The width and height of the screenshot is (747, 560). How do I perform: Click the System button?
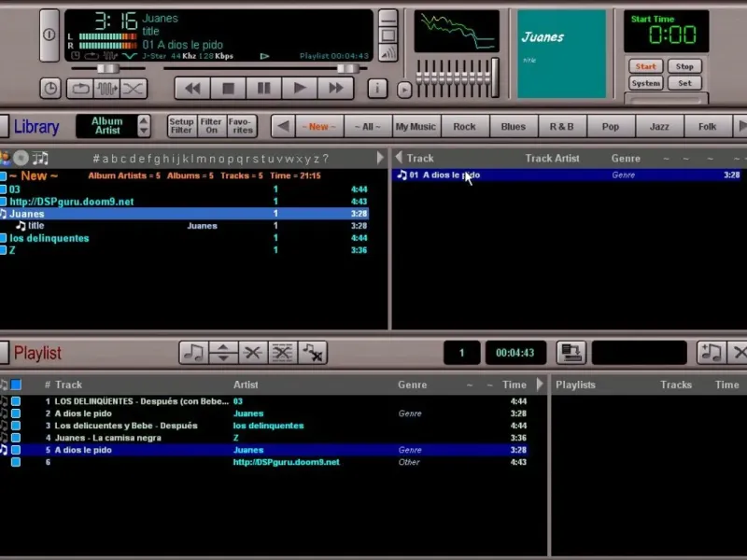[x=645, y=83]
